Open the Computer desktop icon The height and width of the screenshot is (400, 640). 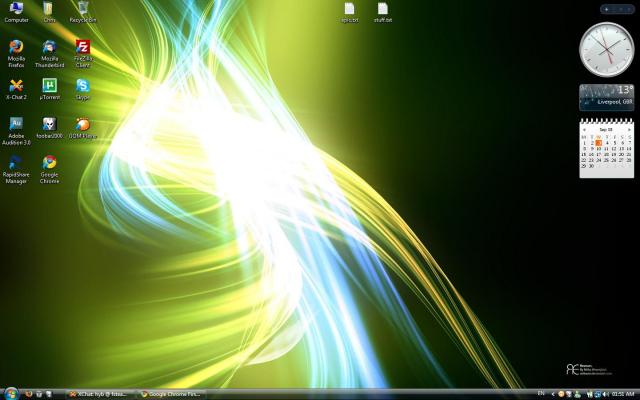(x=16, y=12)
